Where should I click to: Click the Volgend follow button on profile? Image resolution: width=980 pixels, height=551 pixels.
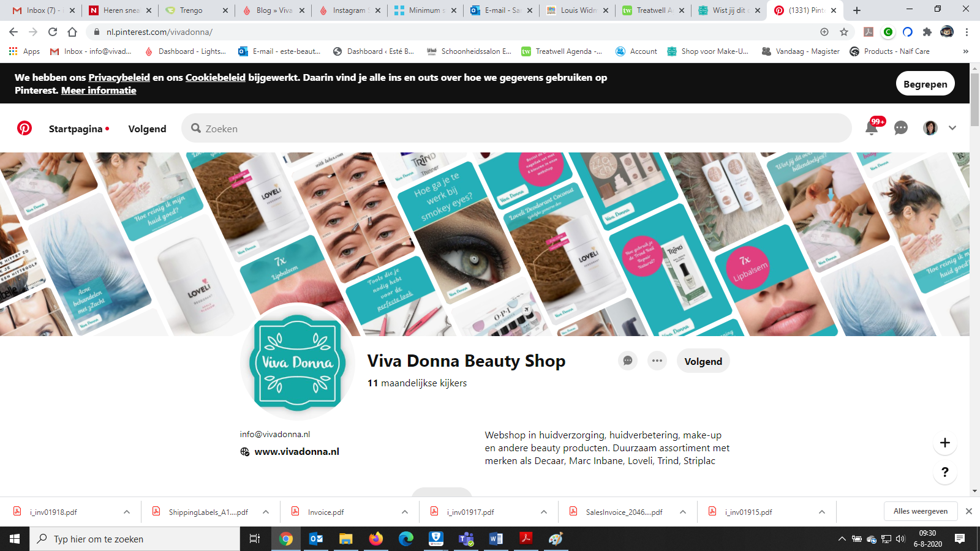coord(703,361)
